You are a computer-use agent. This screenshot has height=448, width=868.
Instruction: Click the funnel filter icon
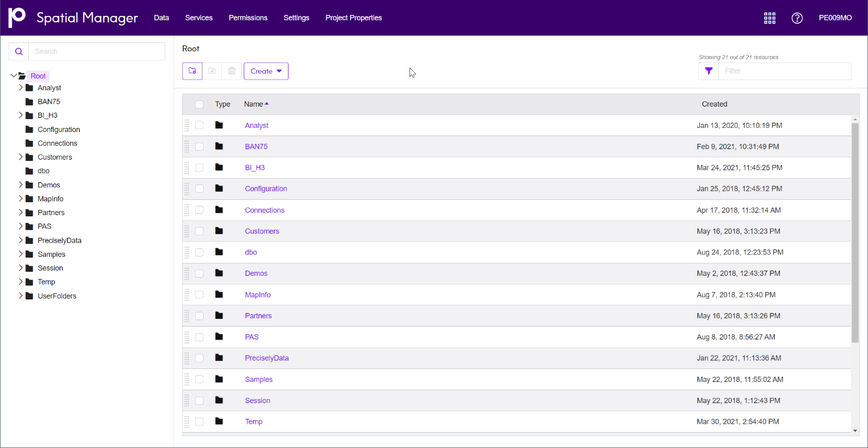pos(709,71)
